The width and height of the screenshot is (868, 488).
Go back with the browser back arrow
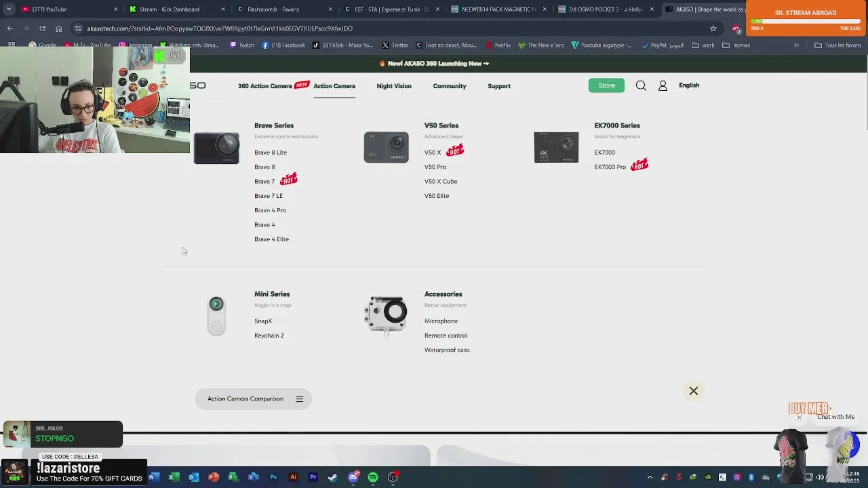10,28
